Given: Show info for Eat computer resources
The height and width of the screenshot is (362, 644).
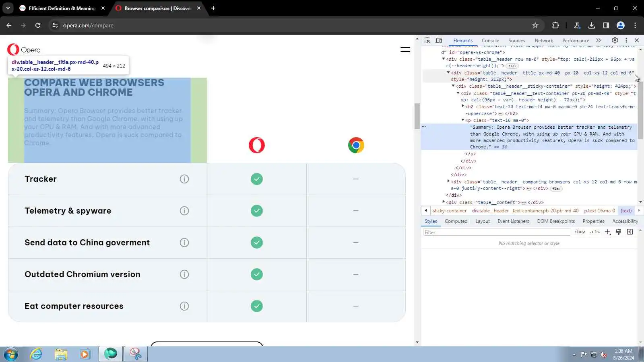Looking at the screenshot, I should pos(184,306).
